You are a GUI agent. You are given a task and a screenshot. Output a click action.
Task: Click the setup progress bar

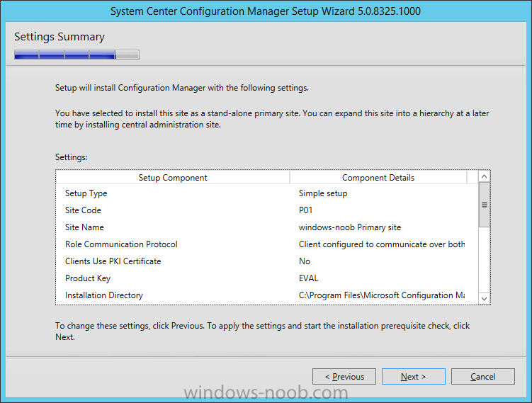pos(77,55)
